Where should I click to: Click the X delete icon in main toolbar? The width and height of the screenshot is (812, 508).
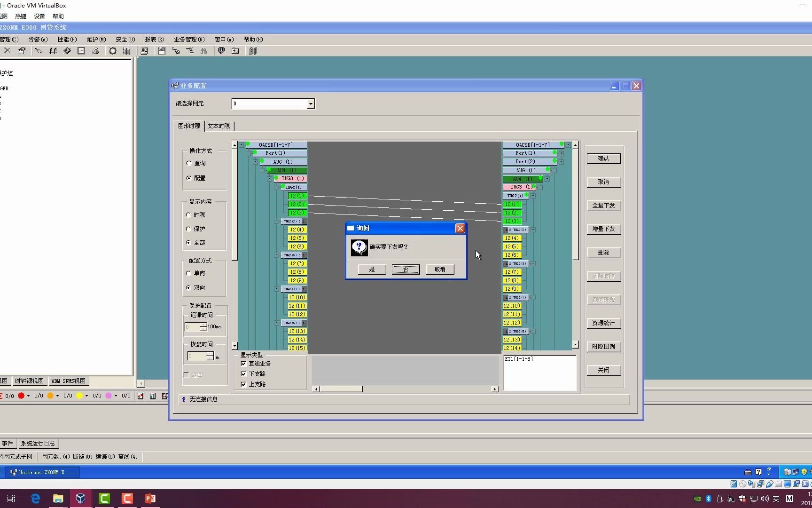7,51
